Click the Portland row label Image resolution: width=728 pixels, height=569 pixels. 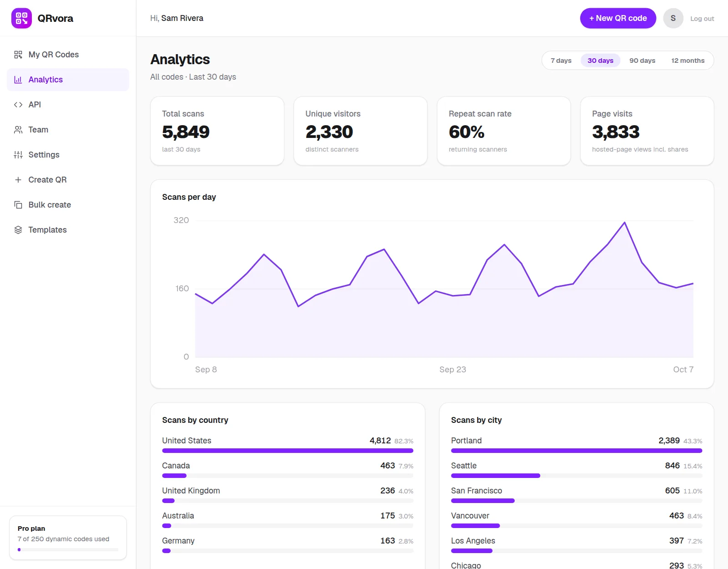coord(466,441)
